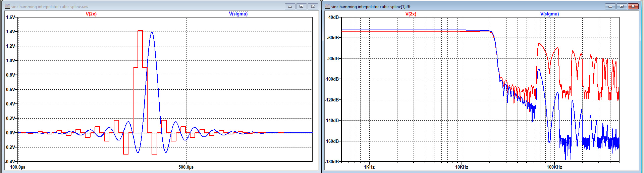This screenshot has height=173, width=644.
Task: Click the .fft window title bar text
Action: click(371, 7)
